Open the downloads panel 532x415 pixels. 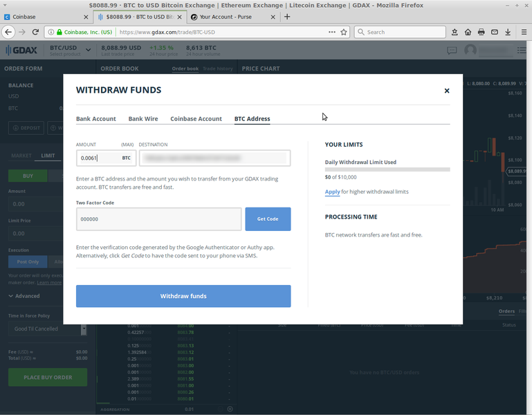pos(508,32)
